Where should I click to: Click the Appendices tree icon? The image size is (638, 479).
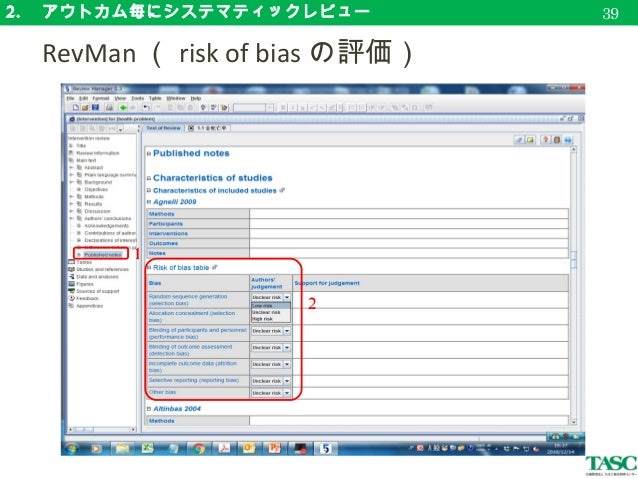72,306
